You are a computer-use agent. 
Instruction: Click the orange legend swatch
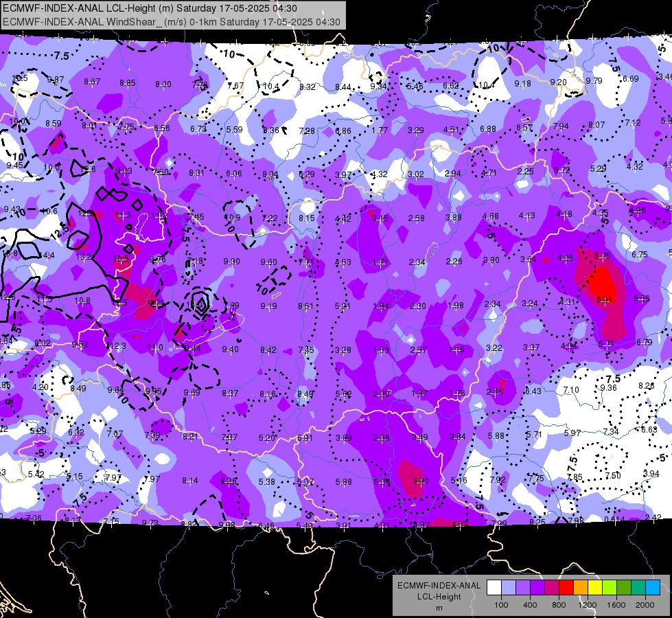pyautogui.click(x=581, y=588)
